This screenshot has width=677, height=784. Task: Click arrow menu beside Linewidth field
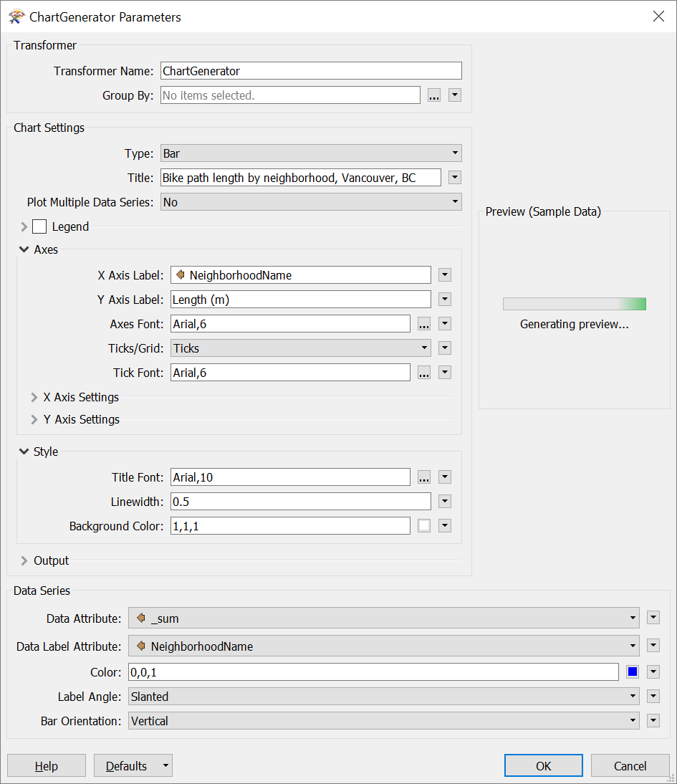click(444, 502)
